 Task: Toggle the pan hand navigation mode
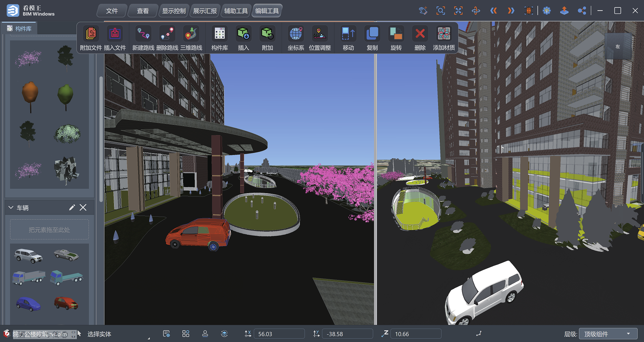pyautogui.click(x=423, y=11)
